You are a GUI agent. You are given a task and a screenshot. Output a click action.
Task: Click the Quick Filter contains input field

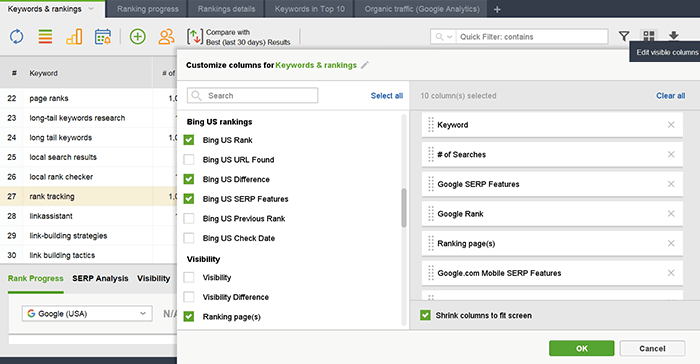(533, 37)
